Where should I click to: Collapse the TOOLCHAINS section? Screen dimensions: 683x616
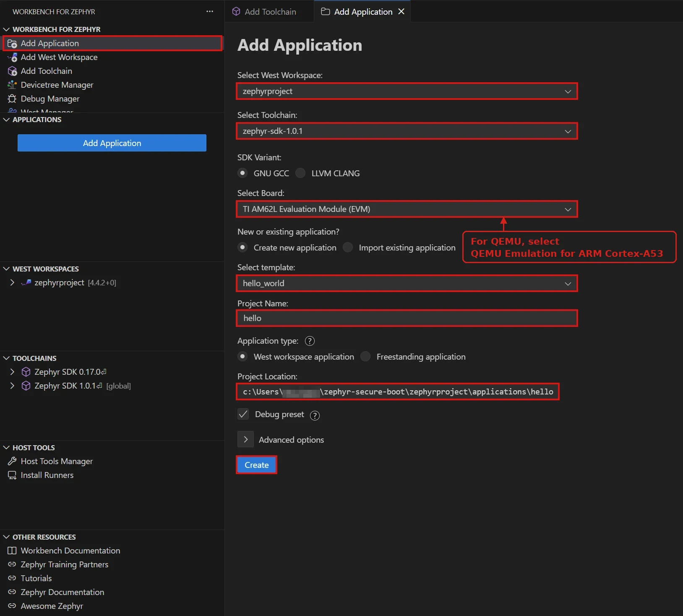[6, 359]
